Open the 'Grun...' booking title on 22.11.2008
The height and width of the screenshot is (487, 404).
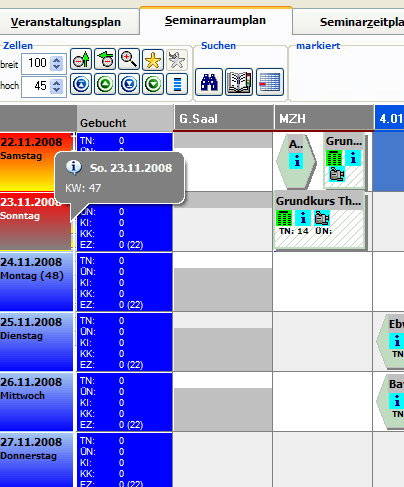(x=344, y=141)
